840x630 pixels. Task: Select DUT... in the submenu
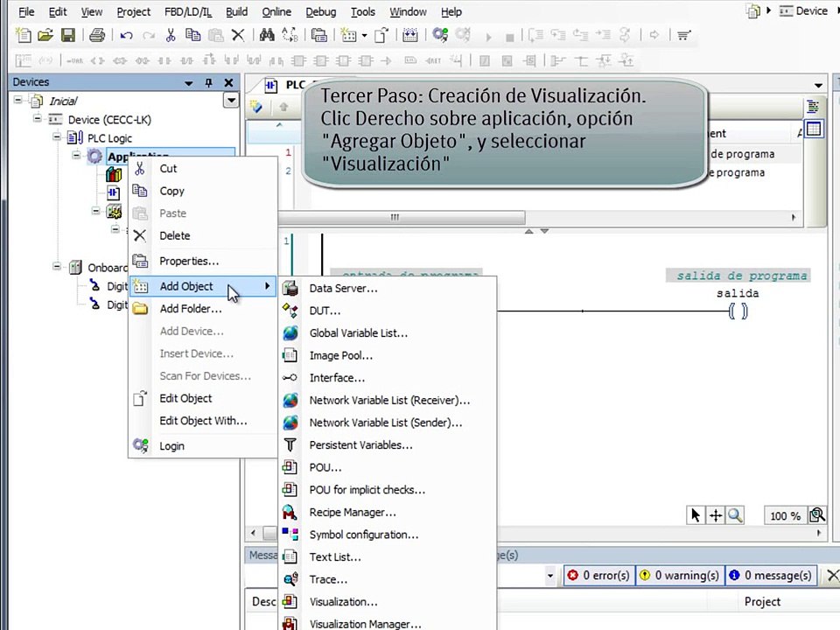(x=388, y=311)
